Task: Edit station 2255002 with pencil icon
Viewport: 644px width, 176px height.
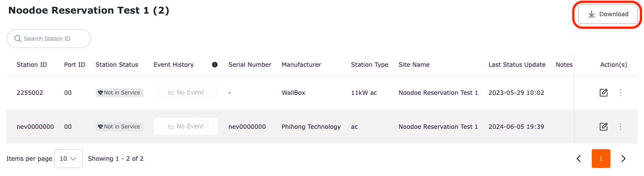Action: tap(603, 92)
